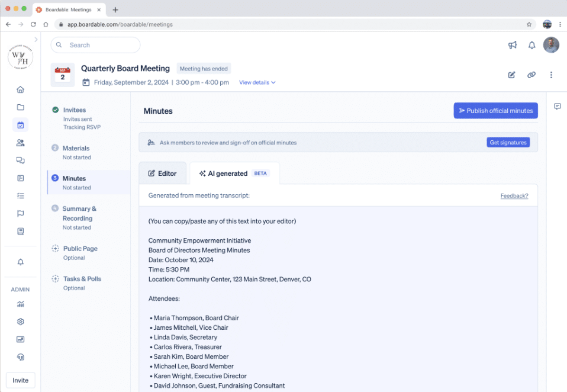This screenshot has height=392, width=567.
Task: Expand the View details dropdown
Action: click(257, 82)
